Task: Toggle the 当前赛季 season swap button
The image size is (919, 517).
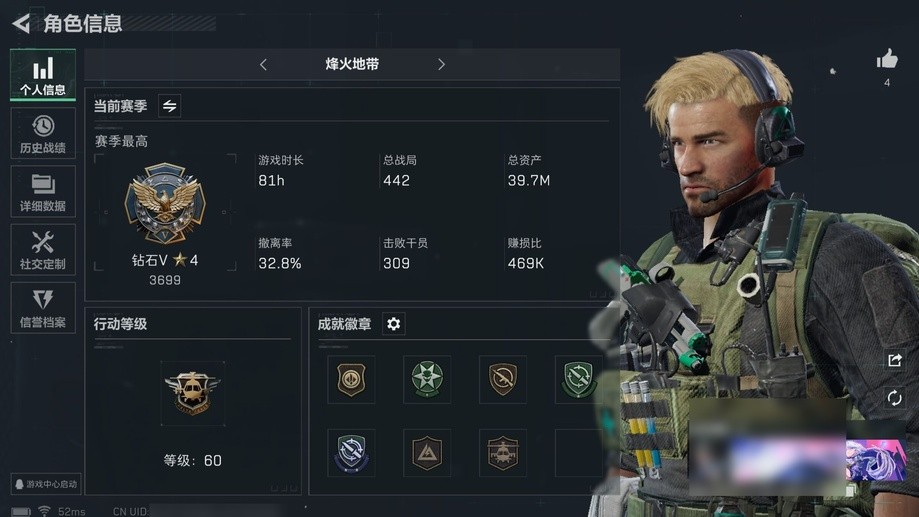Action: pyautogui.click(x=169, y=106)
